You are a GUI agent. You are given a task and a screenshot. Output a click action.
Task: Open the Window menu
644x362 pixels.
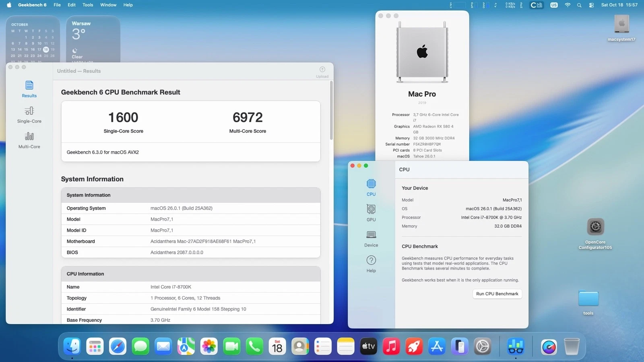point(108,5)
